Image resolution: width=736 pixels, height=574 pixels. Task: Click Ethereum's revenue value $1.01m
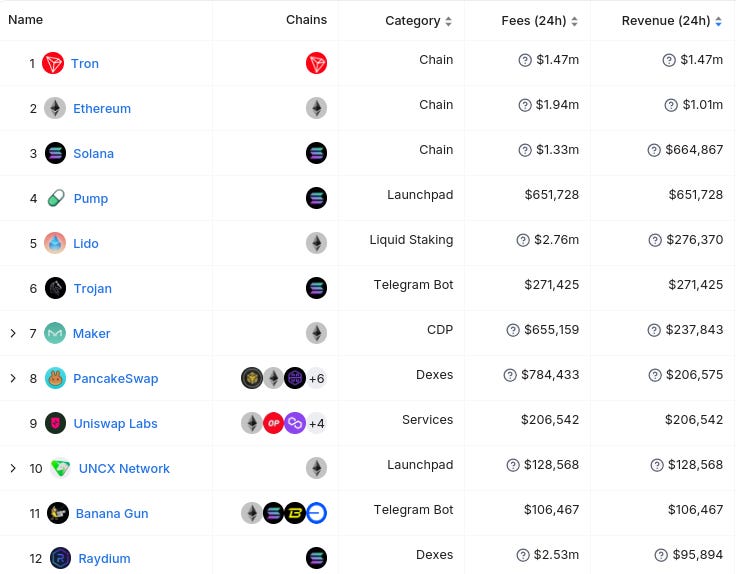tap(703, 105)
